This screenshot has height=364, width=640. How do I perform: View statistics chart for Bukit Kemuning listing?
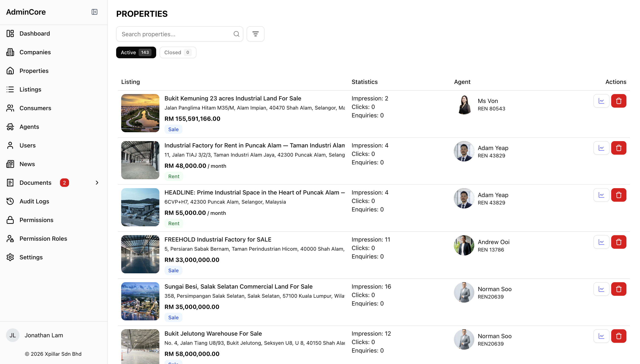pyautogui.click(x=601, y=101)
